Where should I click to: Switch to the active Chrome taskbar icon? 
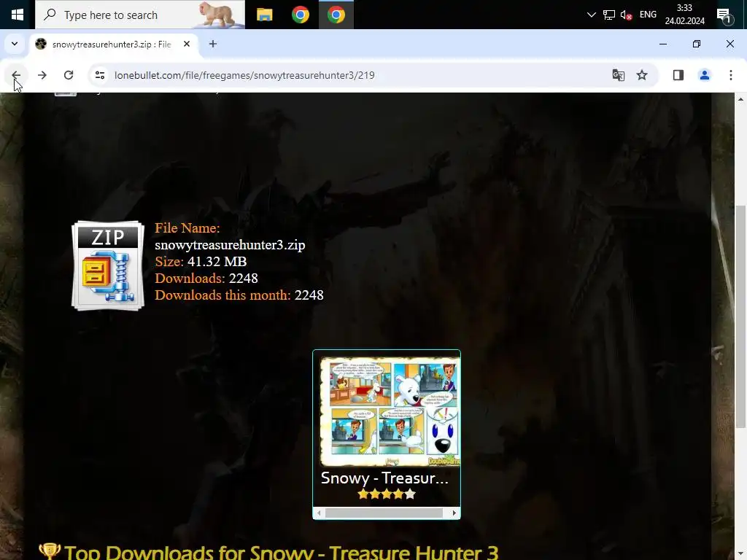coord(336,15)
